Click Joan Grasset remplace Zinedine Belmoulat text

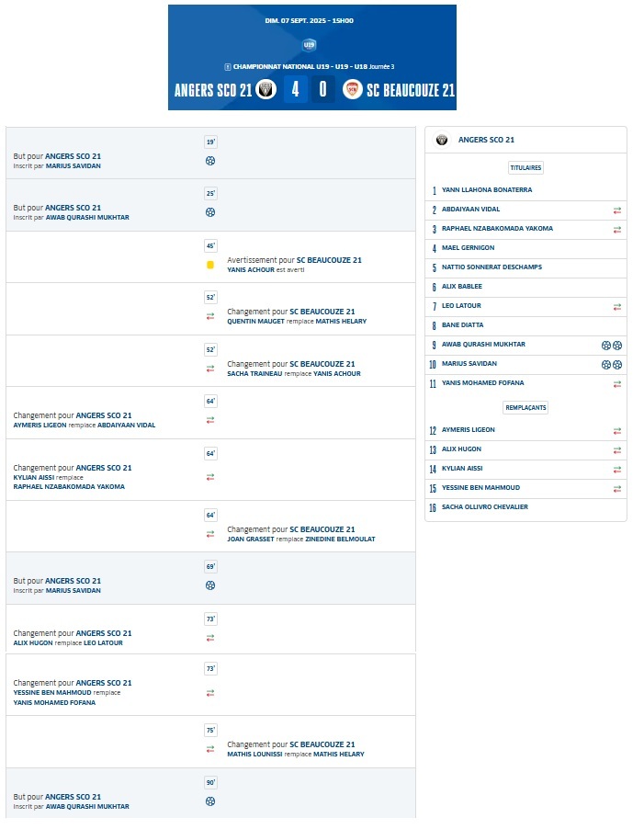301,539
